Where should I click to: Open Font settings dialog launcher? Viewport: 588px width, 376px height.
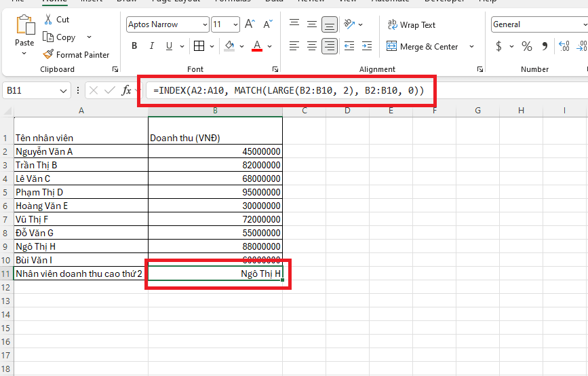(275, 69)
